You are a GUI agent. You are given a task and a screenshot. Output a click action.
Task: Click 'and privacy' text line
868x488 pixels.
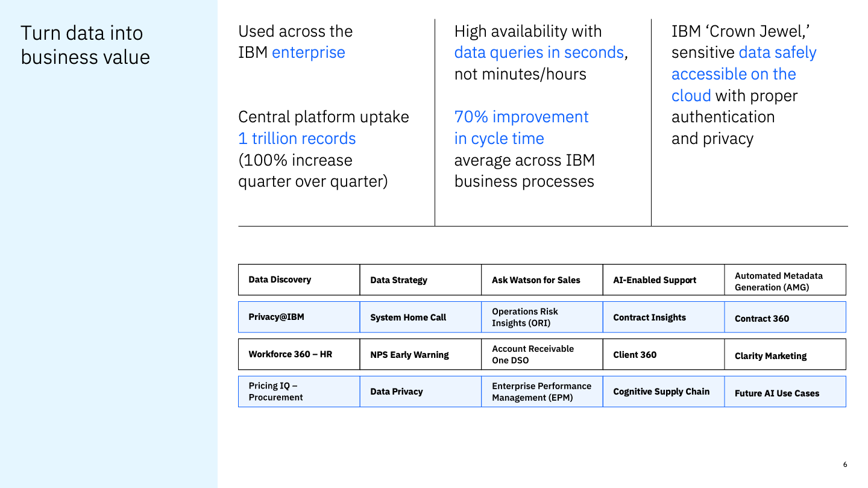coord(712,139)
